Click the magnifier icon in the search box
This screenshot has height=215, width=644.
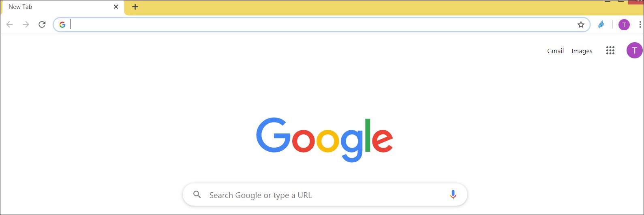point(197,195)
